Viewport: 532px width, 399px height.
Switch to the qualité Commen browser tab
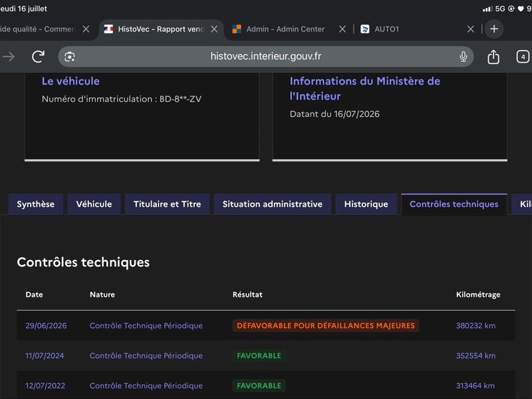[x=37, y=29]
